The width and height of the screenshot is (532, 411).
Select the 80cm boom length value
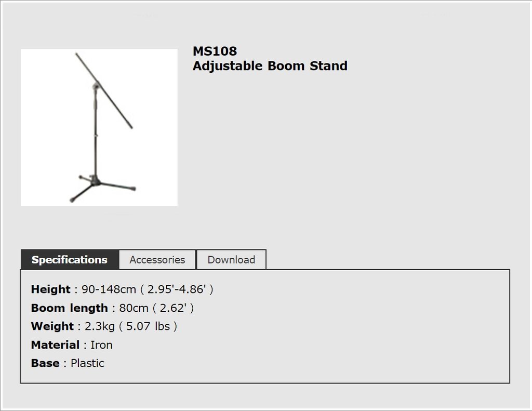(x=134, y=308)
